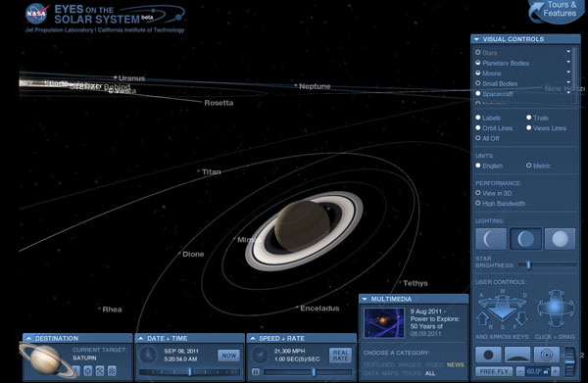Expand the Planetary Bodies dropdown arrow
Screen dimensions: 588x383
point(568,62)
